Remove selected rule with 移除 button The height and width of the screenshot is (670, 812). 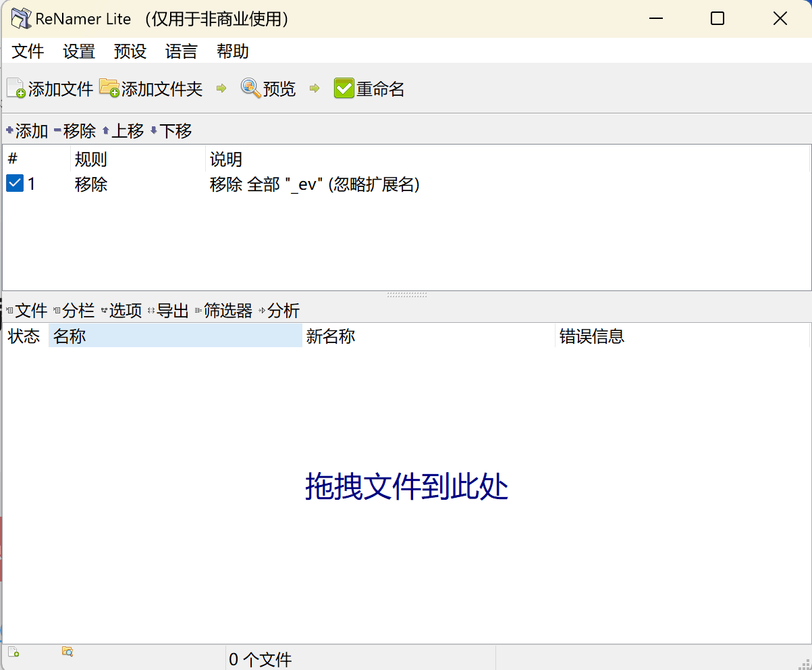(74, 130)
